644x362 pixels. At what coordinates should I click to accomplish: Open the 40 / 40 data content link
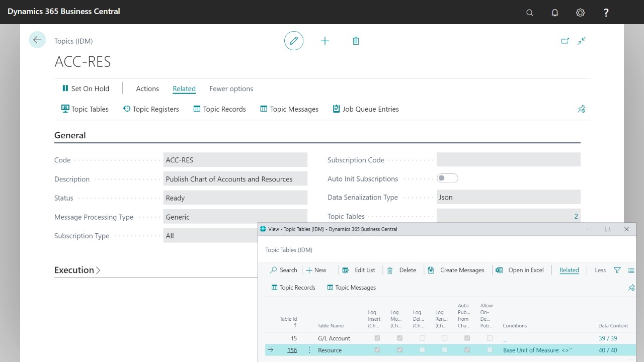pos(608,350)
